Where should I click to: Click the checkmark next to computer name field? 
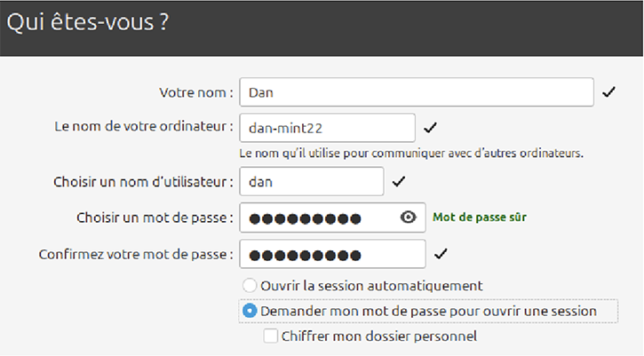pyautogui.click(x=431, y=127)
